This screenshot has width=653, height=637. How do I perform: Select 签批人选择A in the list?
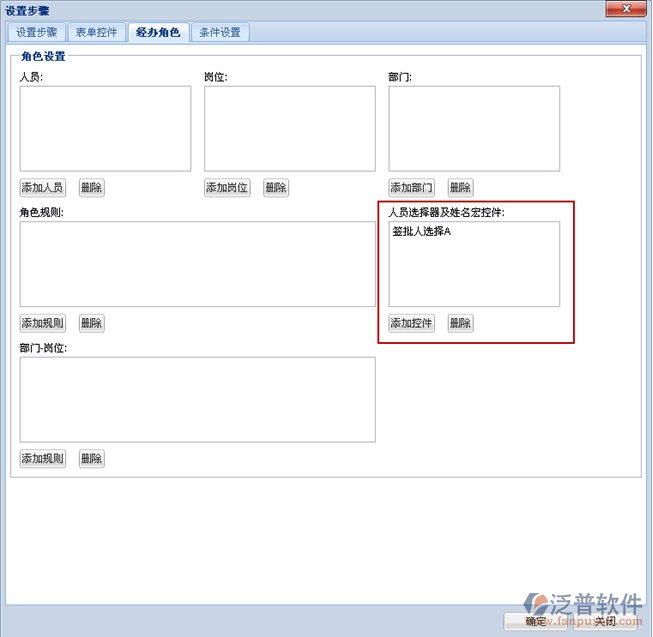pyautogui.click(x=421, y=231)
